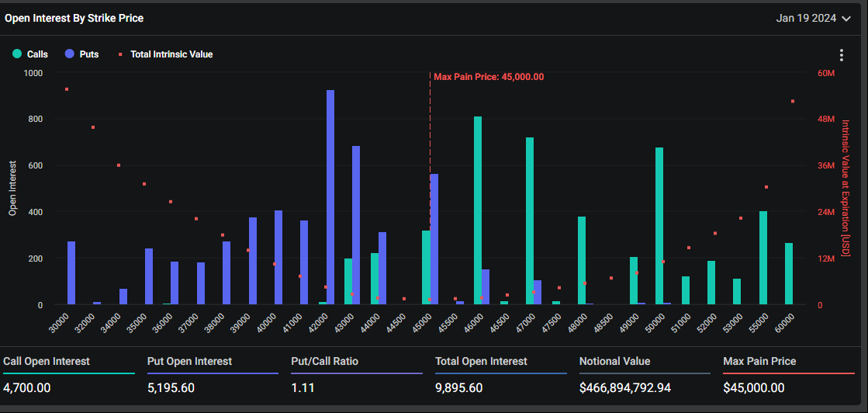Viewport: 868px width, 413px height.
Task: Select the call bar at 50000 strike
Action: [659, 226]
